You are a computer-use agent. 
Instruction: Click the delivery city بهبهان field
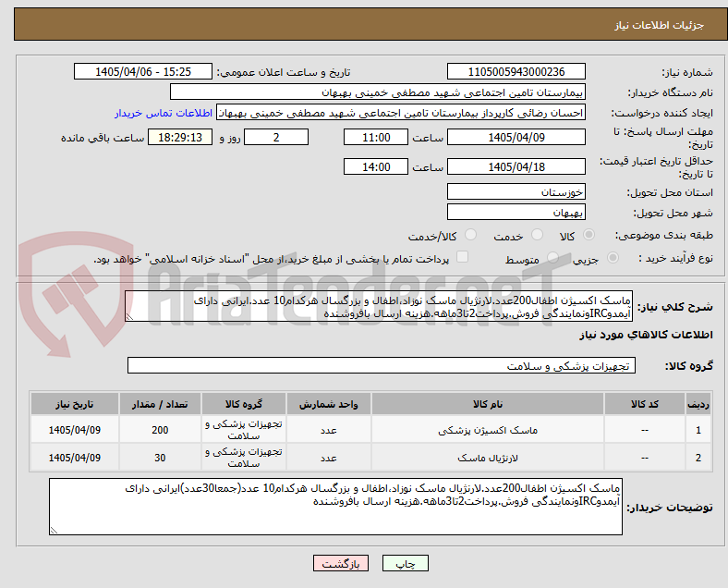click(516, 213)
